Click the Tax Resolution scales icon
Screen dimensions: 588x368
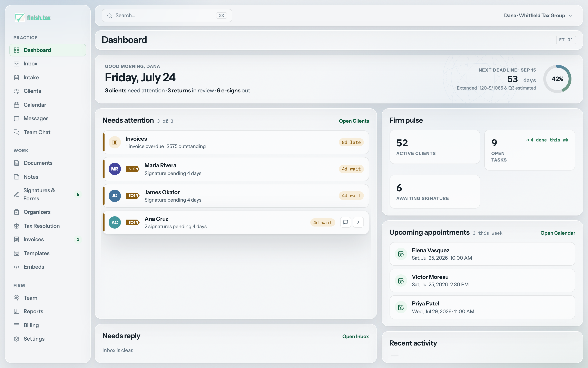click(x=17, y=226)
